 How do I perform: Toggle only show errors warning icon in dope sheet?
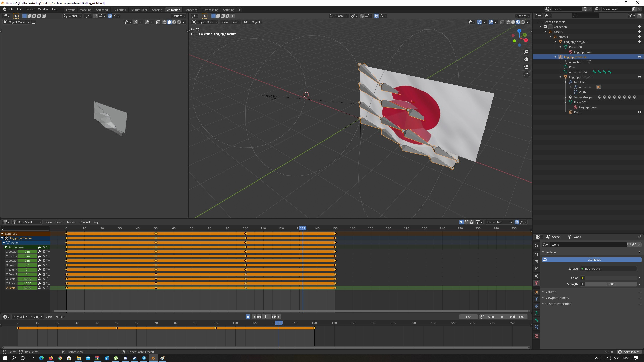click(x=471, y=222)
